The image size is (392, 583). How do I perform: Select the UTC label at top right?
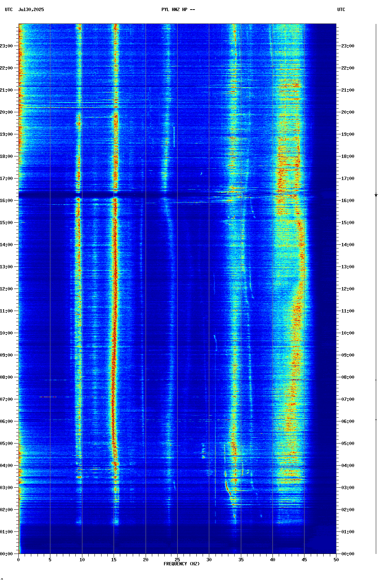pyautogui.click(x=341, y=10)
